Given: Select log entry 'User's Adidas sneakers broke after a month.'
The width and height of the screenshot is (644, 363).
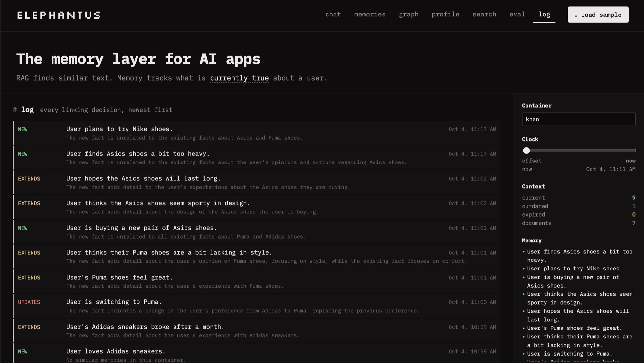Looking at the screenshot, I should pyautogui.click(x=257, y=331).
